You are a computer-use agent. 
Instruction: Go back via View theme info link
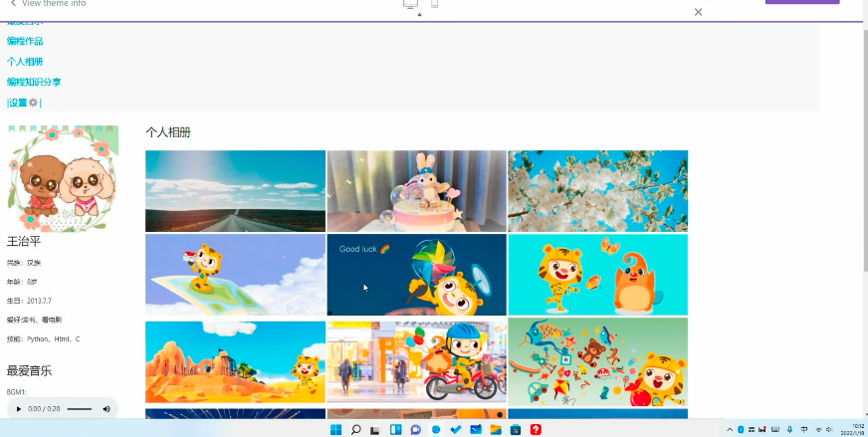pos(48,3)
